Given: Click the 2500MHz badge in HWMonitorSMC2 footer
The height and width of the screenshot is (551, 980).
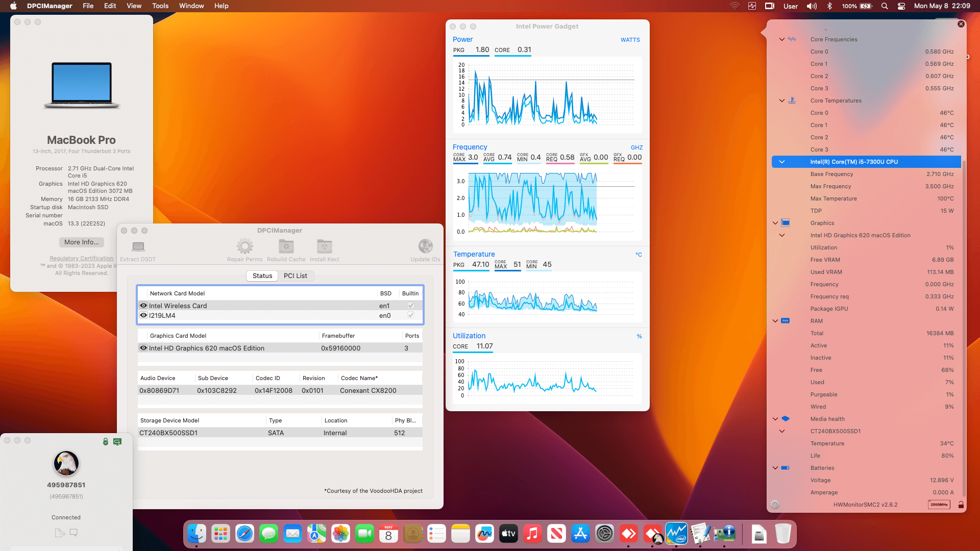Looking at the screenshot, I should pyautogui.click(x=939, y=505).
